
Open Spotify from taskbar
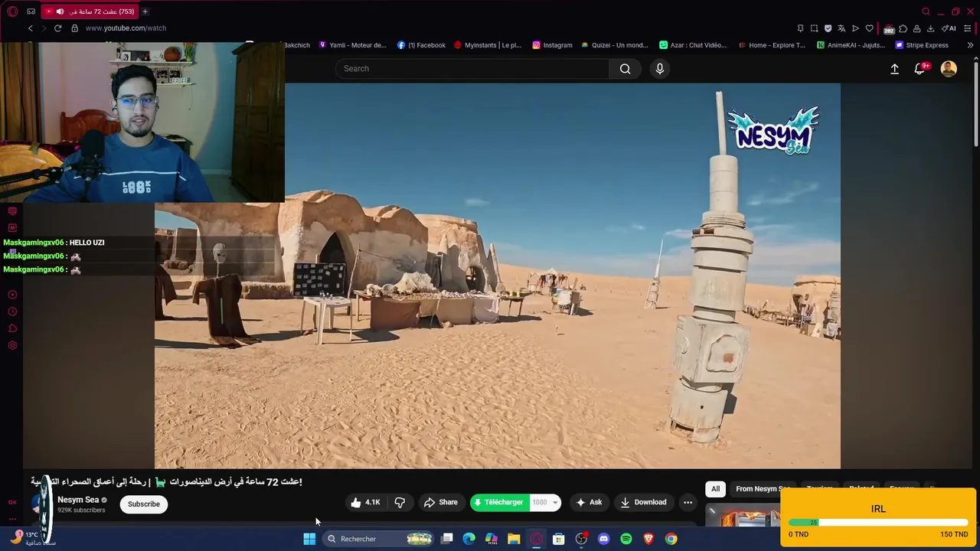[626, 539]
